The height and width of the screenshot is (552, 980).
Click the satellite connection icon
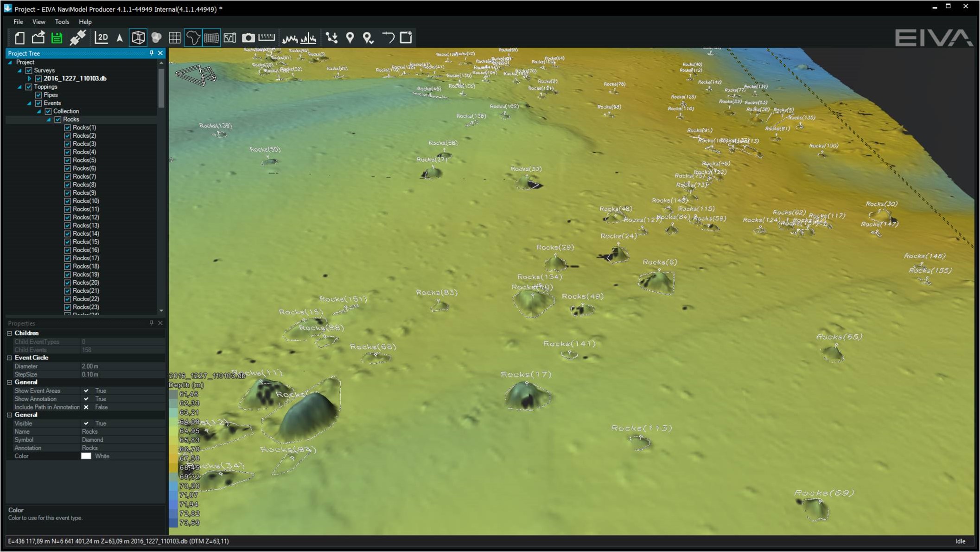77,38
